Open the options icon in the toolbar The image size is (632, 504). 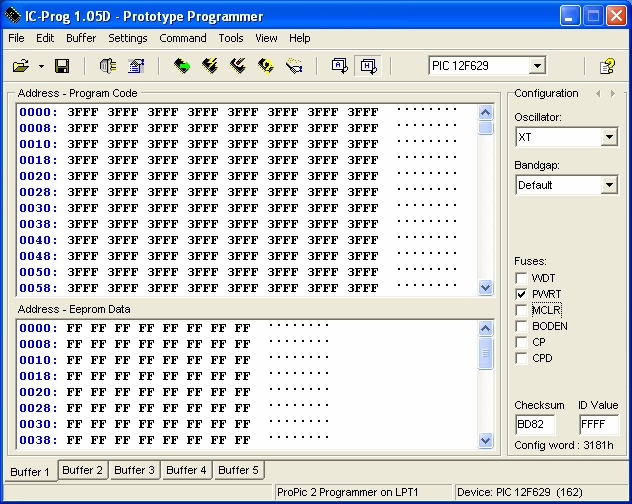[x=136, y=66]
